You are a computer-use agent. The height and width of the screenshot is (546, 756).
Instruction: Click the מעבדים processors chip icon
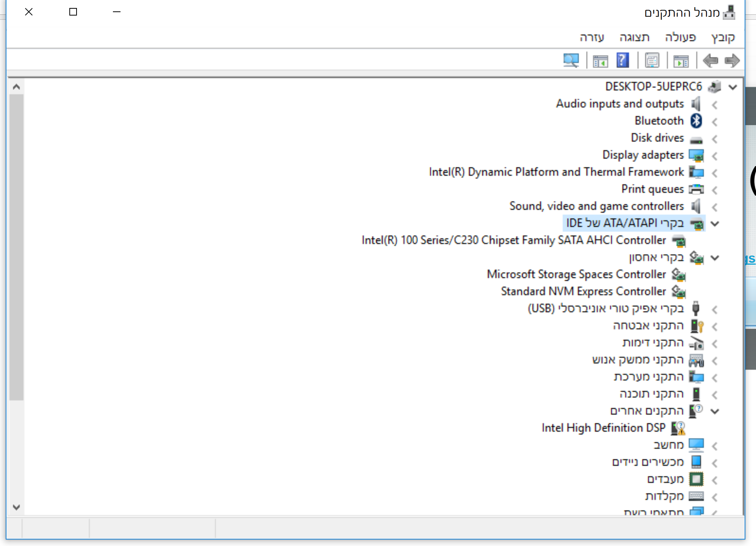point(696,479)
